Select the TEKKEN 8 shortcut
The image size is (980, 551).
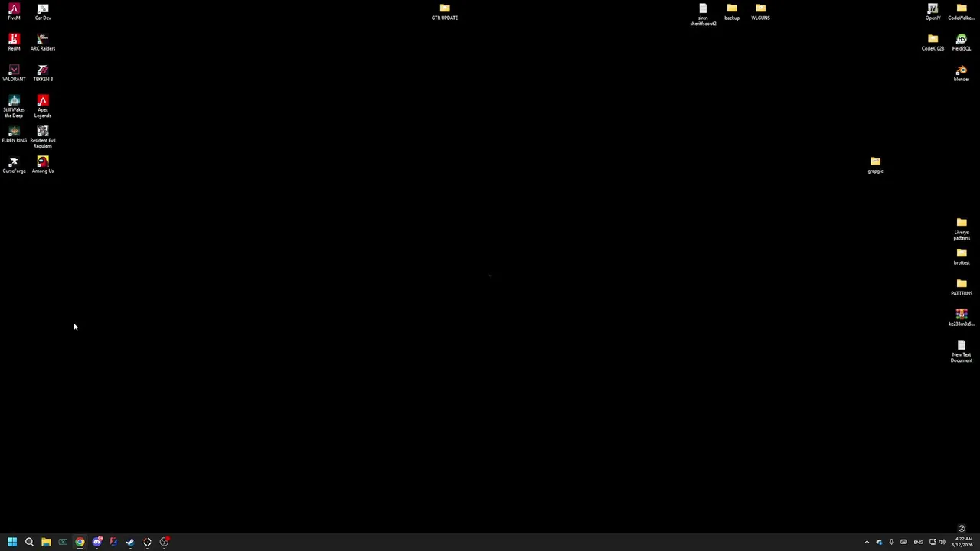coord(43,73)
